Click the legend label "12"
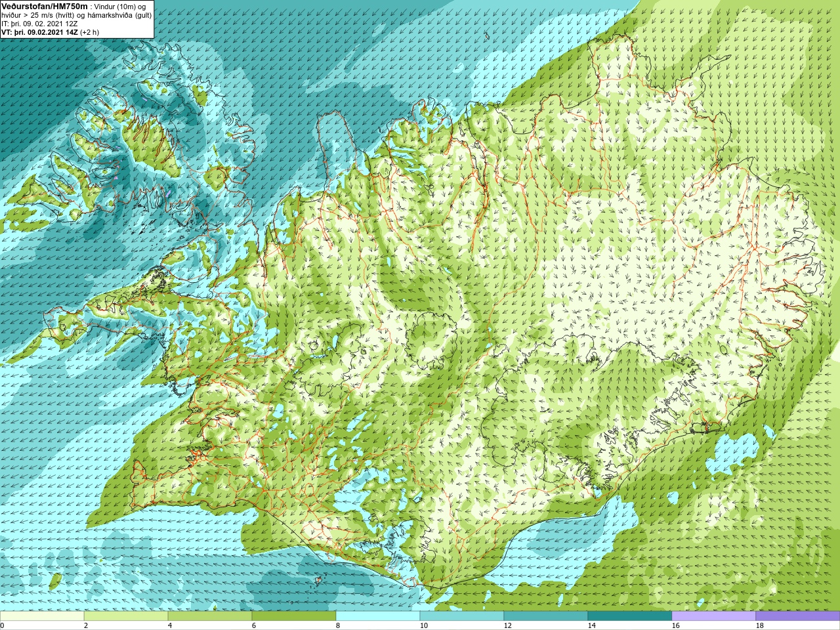This screenshot has height=630, width=840. click(507, 625)
